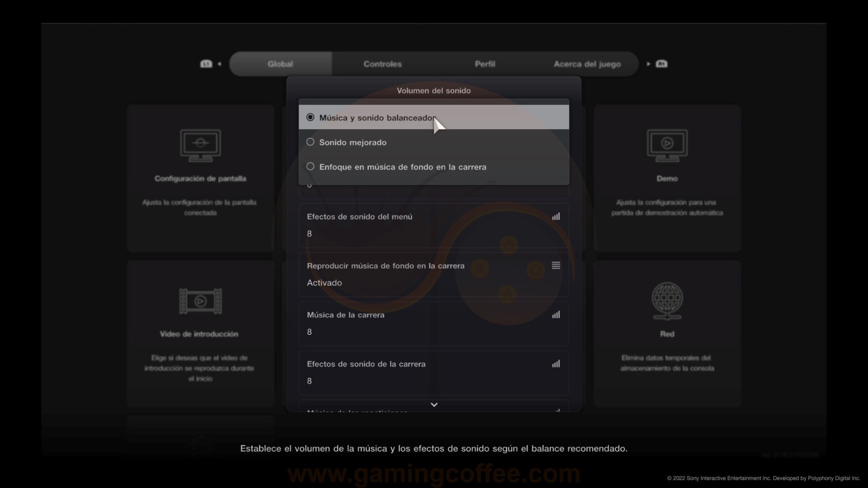Click the volume bars icon for menu sound effects
The image size is (868, 488).
(556, 216)
